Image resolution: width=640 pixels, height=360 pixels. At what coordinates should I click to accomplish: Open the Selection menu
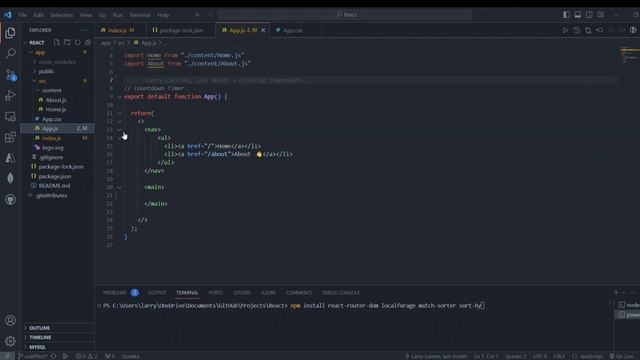point(62,15)
